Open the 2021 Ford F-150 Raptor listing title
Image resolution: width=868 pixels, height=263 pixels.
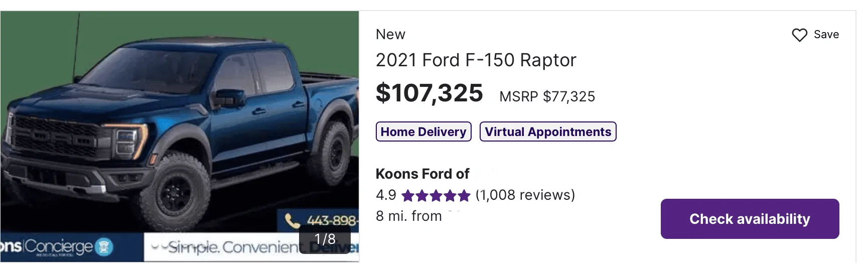tap(476, 60)
